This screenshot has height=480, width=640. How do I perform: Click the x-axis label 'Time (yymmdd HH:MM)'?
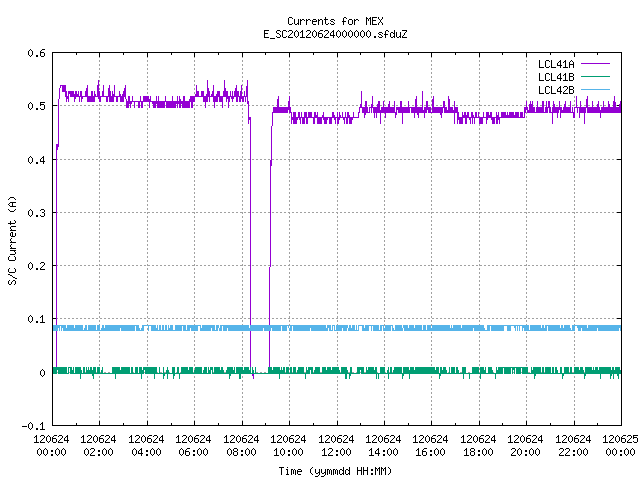[335, 471]
